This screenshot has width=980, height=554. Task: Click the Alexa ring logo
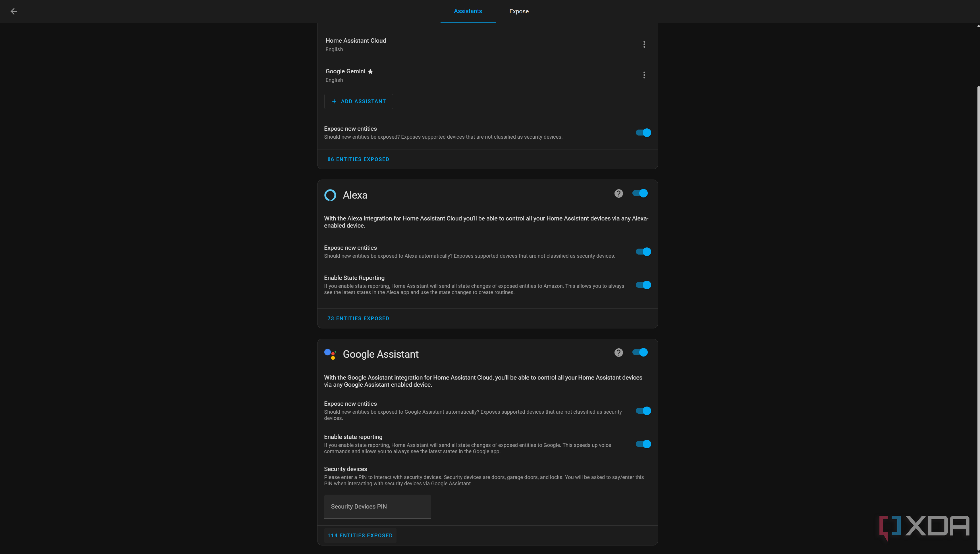tap(330, 195)
